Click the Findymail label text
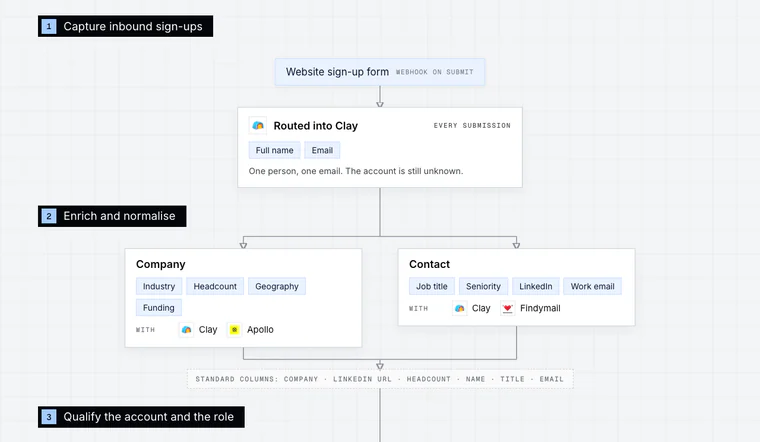The height and width of the screenshot is (442, 760). click(x=540, y=308)
